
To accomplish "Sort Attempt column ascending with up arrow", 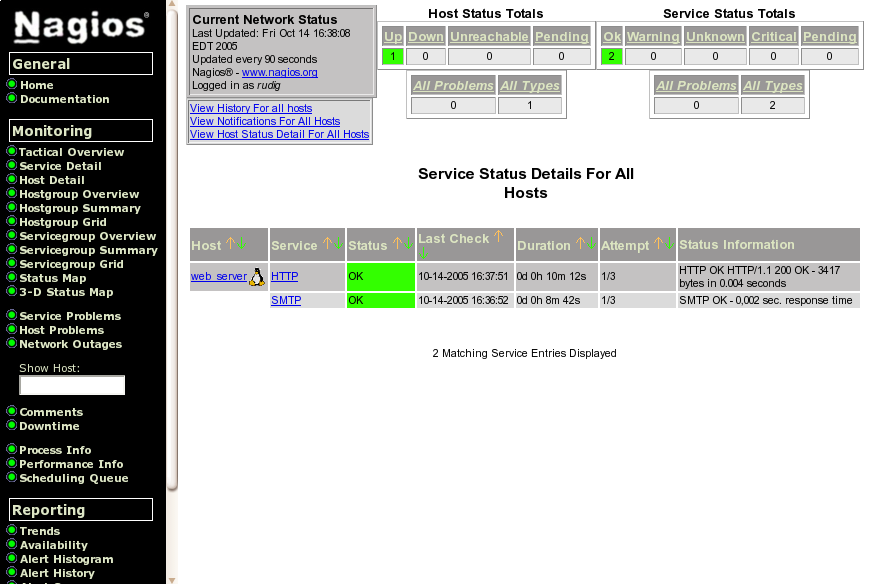I will [658, 243].
